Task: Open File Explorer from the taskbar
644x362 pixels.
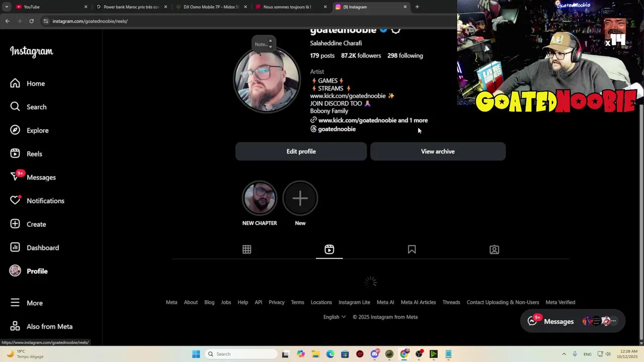Action: 315,354
